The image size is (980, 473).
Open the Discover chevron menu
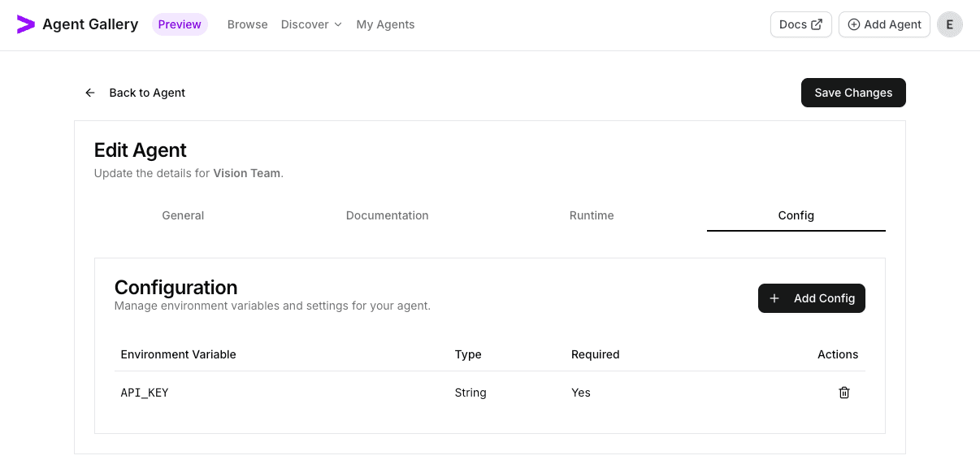tap(337, 24)
